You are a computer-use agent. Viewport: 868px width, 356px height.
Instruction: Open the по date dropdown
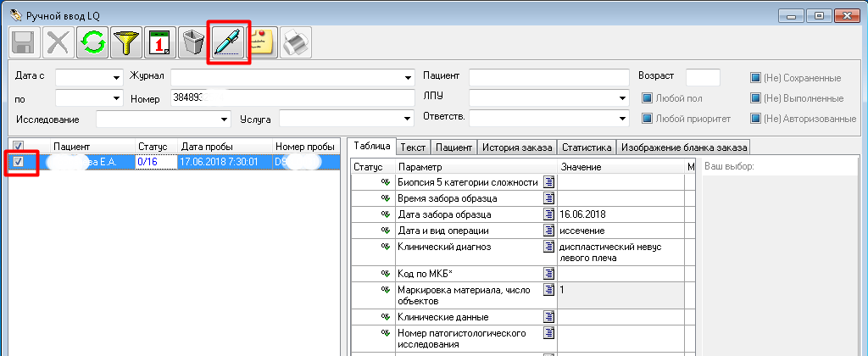click(116, 98)
